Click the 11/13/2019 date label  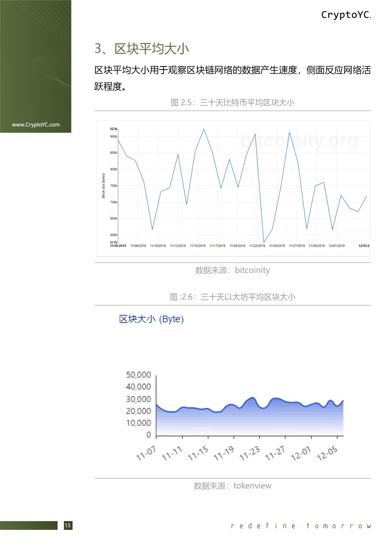pyautogui.click(x=178, y=246)
